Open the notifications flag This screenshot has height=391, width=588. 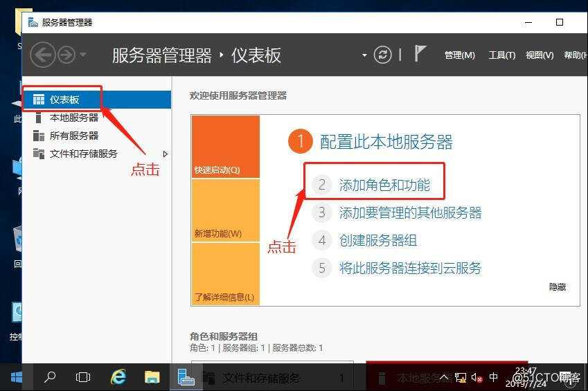(x=420, y=53)
